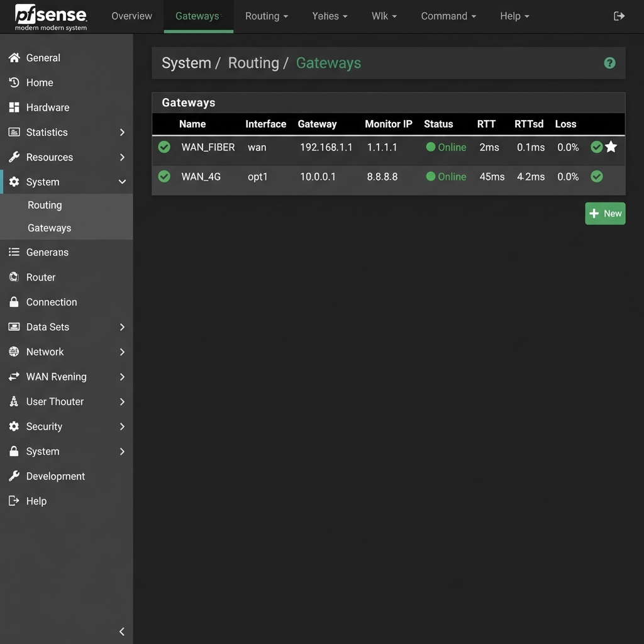Open the Command menu

click(448, 16)
